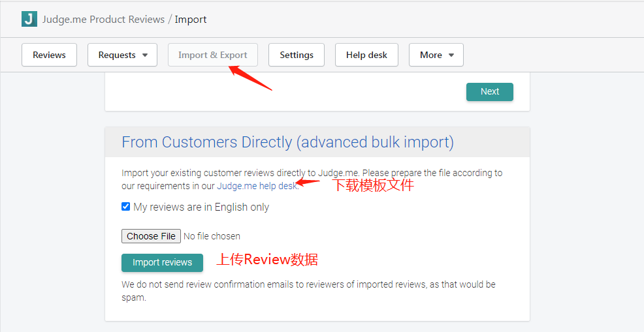Viewport: 644px width, 332px height.
Task: Go to the Settings tab
Action: (297, 55)
